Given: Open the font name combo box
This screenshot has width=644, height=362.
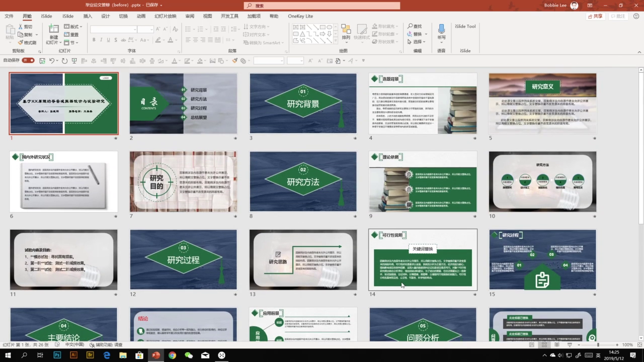Looking at the screenshot, I should (x=114, y=30).
